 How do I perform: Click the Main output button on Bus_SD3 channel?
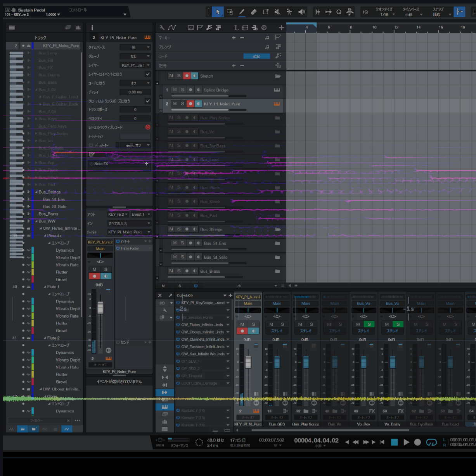tap(277, 303)
